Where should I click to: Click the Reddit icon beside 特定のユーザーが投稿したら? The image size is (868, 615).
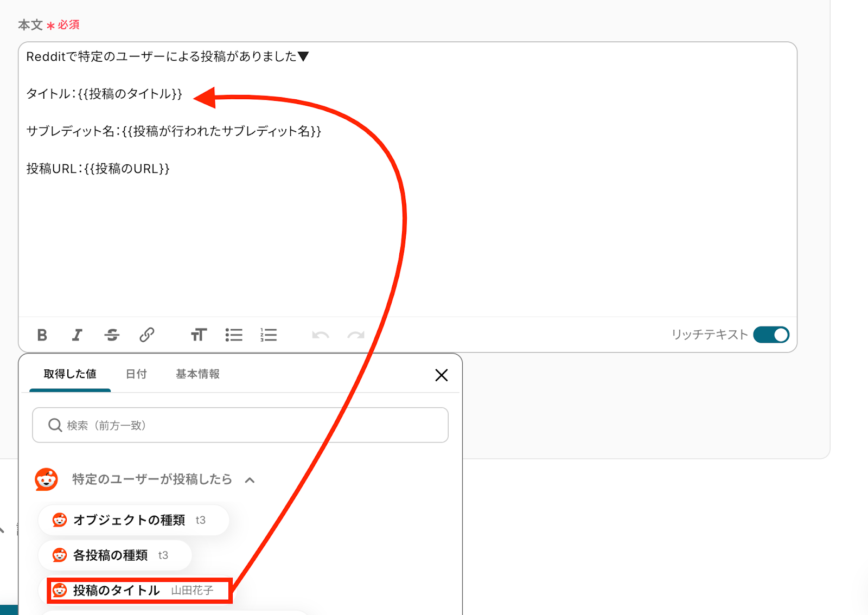(x=46, y=479)
